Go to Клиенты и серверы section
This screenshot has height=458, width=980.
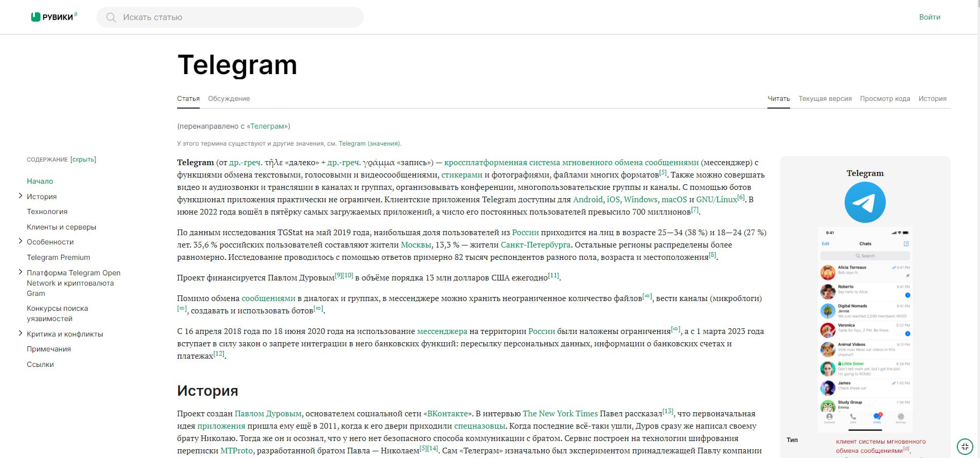(x=61, y=227)
